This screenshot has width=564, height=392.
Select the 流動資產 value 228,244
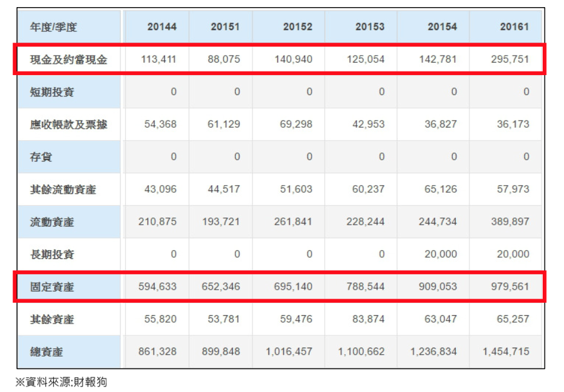point(365,222)
